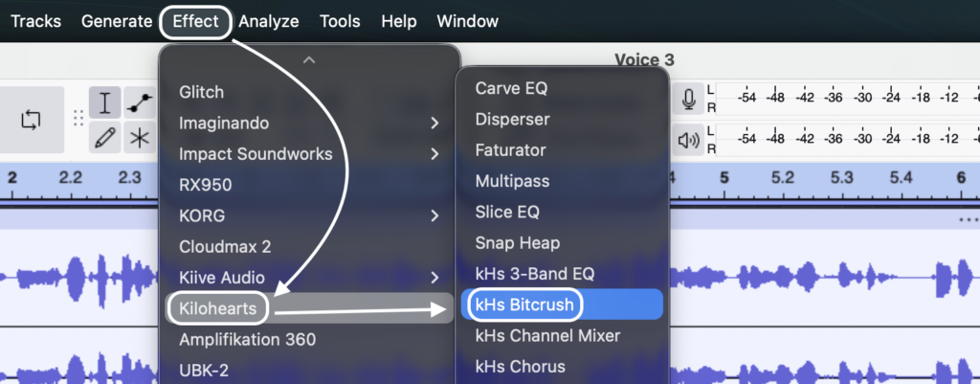Image resolution: width=980 pixels, height=384 pixels.
Task: Click the speaker playback meter icon
Action: (x=688, y=140)
